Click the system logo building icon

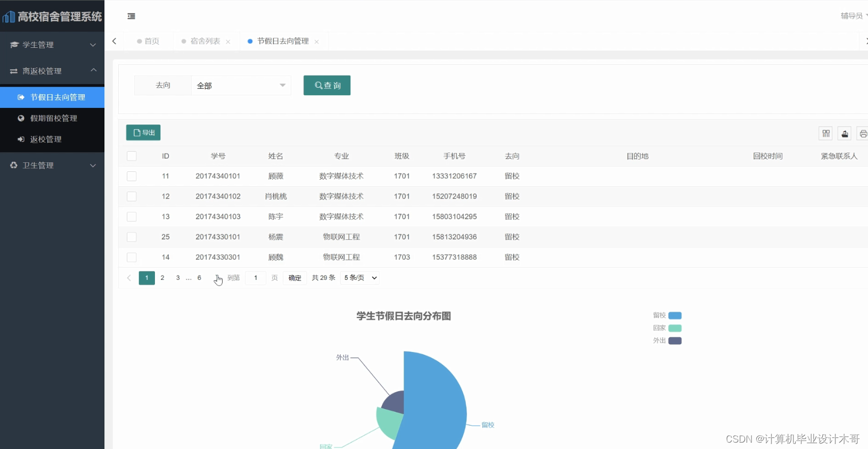tap(9, 16)
